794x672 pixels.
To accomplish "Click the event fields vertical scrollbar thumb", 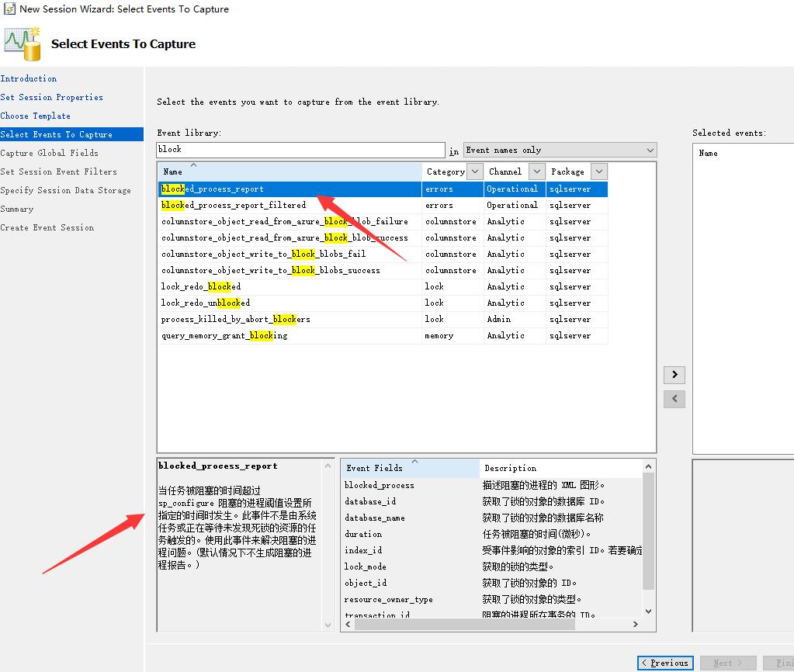I will [649, 532].
